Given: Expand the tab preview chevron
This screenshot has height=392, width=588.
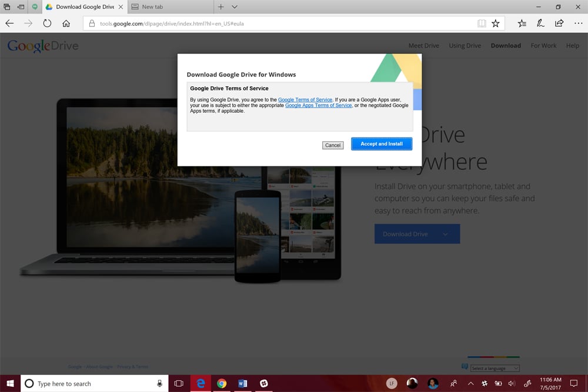Looking at the screenshot, I should tap(235, 6).
